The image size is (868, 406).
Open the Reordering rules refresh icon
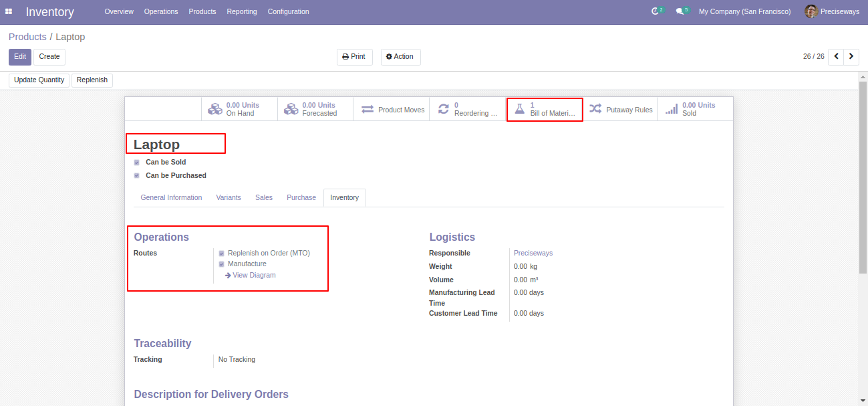[444, 109]
